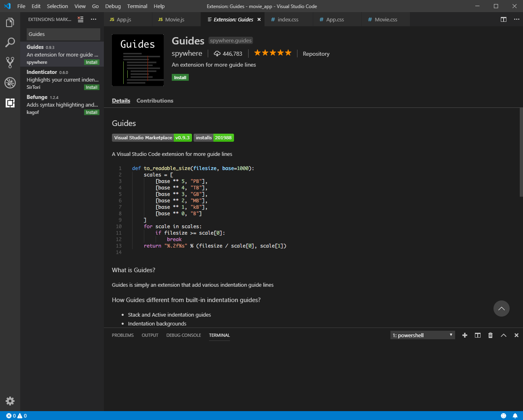Install Guides from the extension page

point(180,78)
